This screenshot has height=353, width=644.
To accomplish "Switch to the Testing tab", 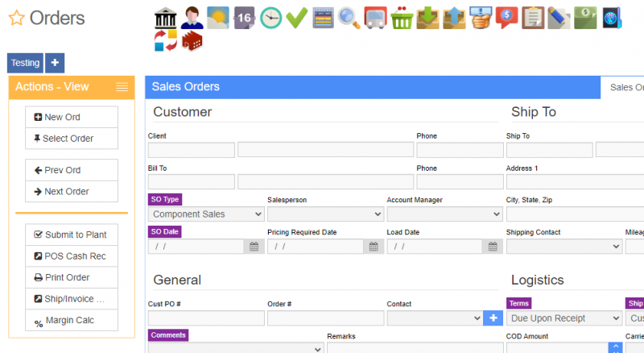I will 25,63.
